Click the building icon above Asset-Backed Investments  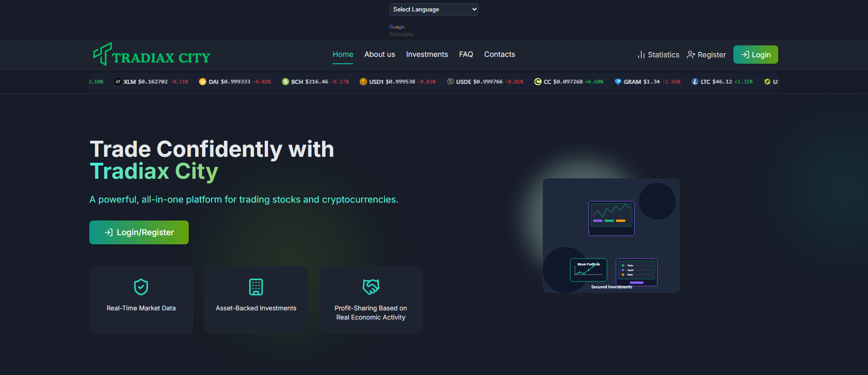[256, 287]
